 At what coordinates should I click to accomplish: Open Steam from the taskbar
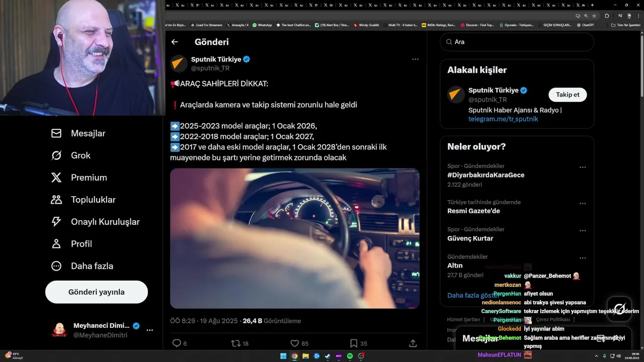[x=328, y=356]
